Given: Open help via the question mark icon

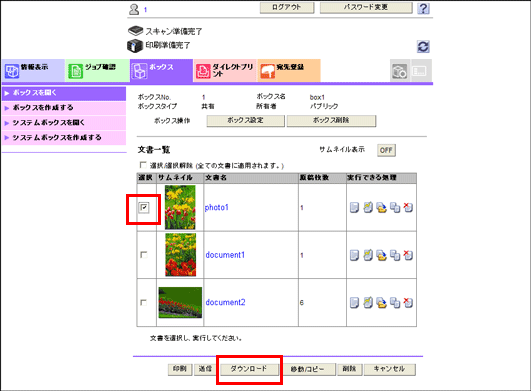Looking at the screenshot, I should click(423, 8).
